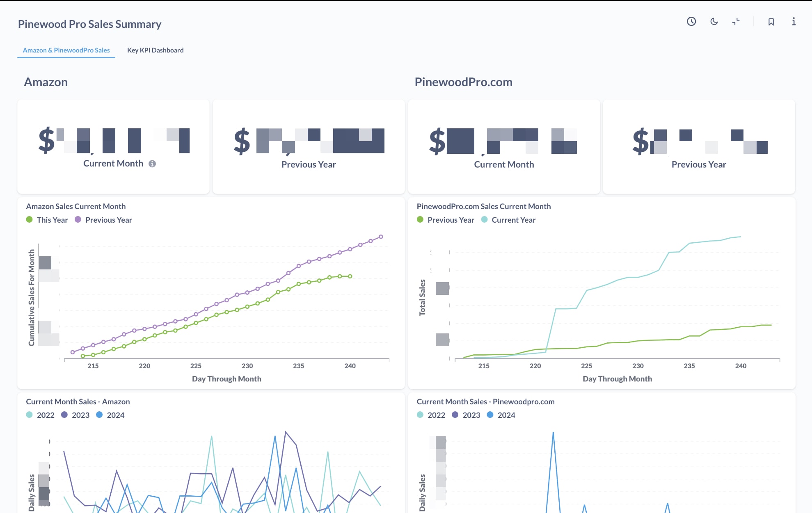Screen dimensions: 812x513
Task: Open the Amazon Sales Current Month chart title
Action: (76, 206)
